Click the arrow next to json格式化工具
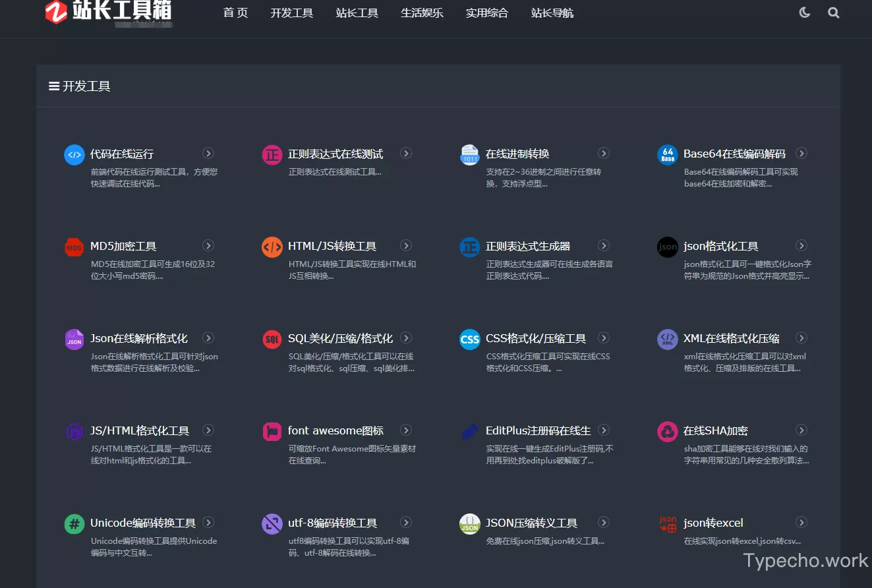The image size is (872, 588). [x=801, y=246]
